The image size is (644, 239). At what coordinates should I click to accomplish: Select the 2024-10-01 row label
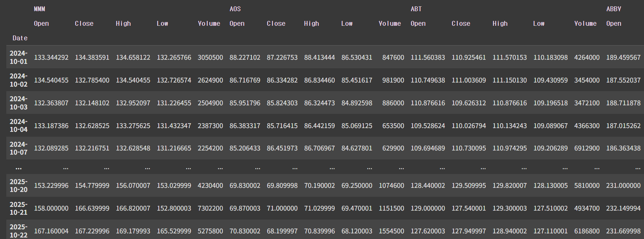pos(19,57)
